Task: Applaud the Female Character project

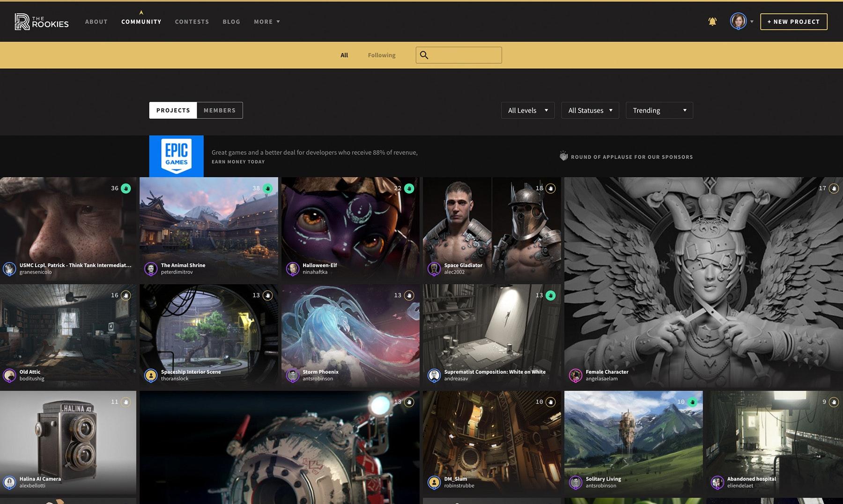Action: click(834, 189)
